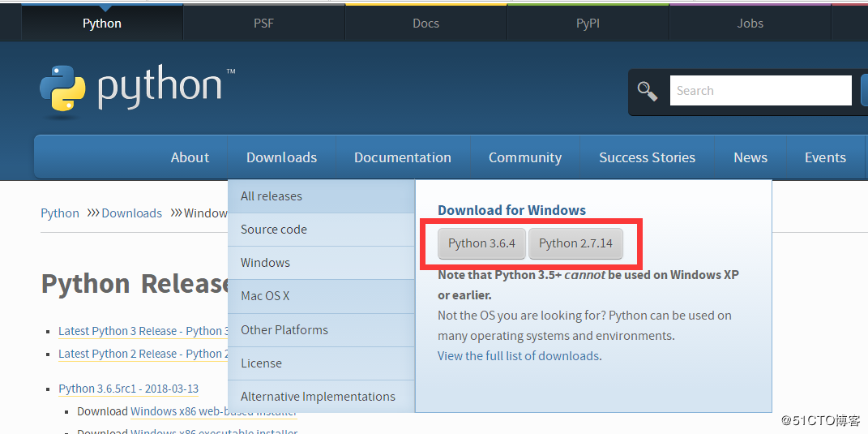Type in the Search input field
Image resolution: width=868 pixels, height=434 pixels.
point(760,91)
